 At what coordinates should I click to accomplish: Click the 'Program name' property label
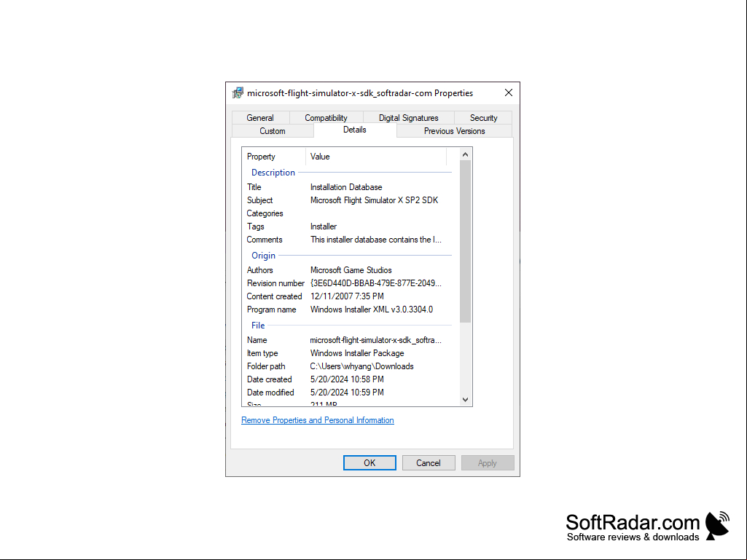click(x=272, y=309)
